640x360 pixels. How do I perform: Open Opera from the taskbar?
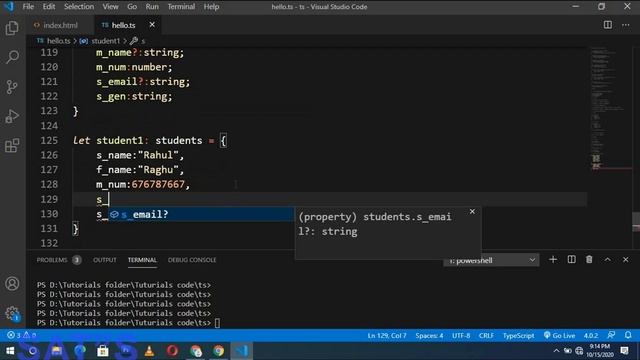click(x=172, y=351)
